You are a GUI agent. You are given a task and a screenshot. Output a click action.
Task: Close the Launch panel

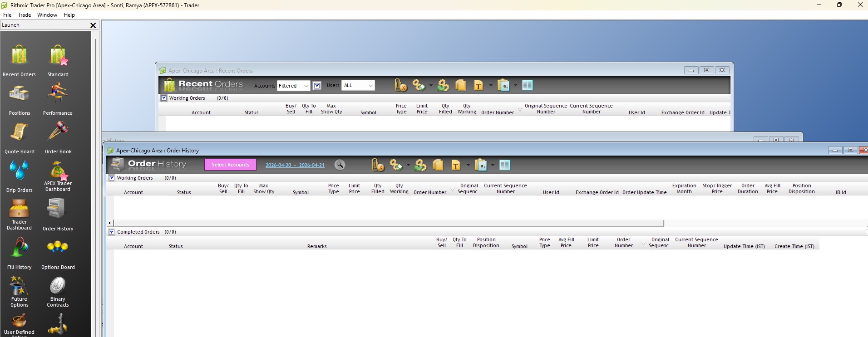point(93,25)
